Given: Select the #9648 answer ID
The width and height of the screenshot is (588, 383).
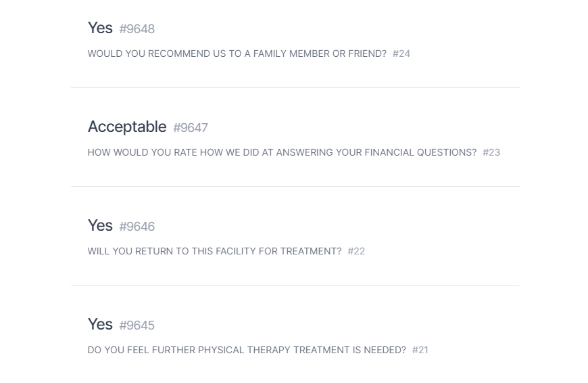Looking at the screenshot, I should click(x=137, y=29).
